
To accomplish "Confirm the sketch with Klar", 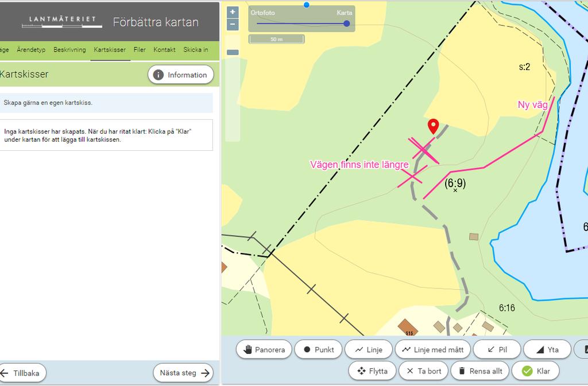I will (x=536, y=371).
